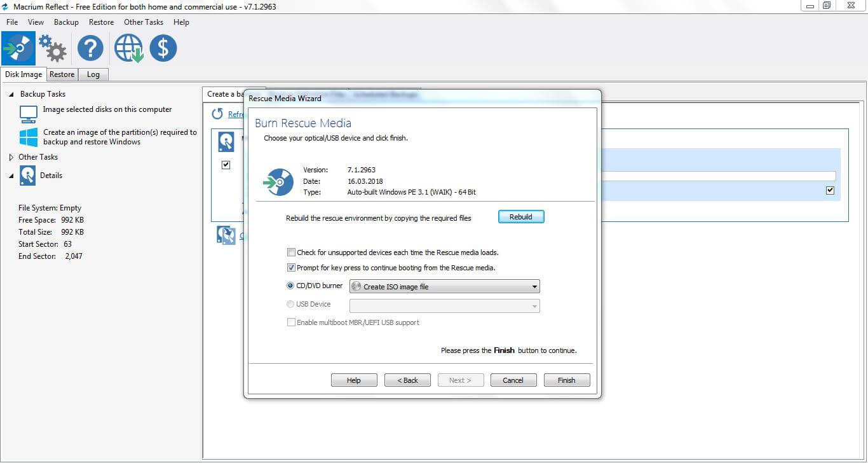Viewport: 868px width, 463px height.
Task: Open the File menu
Action: 12,22
